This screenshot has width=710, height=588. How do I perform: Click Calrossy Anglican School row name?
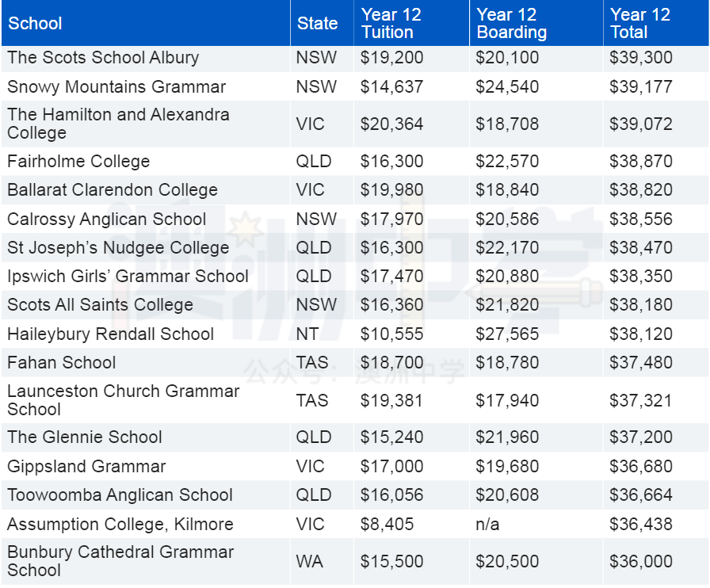pyautogui.click(x=106, y=220)
